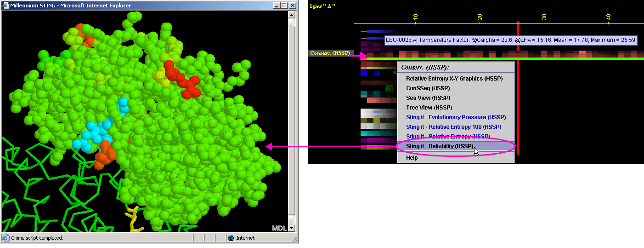This screenshot has width=644, height=248.
Task: Close the Millennium STING window
Action: 292,6
